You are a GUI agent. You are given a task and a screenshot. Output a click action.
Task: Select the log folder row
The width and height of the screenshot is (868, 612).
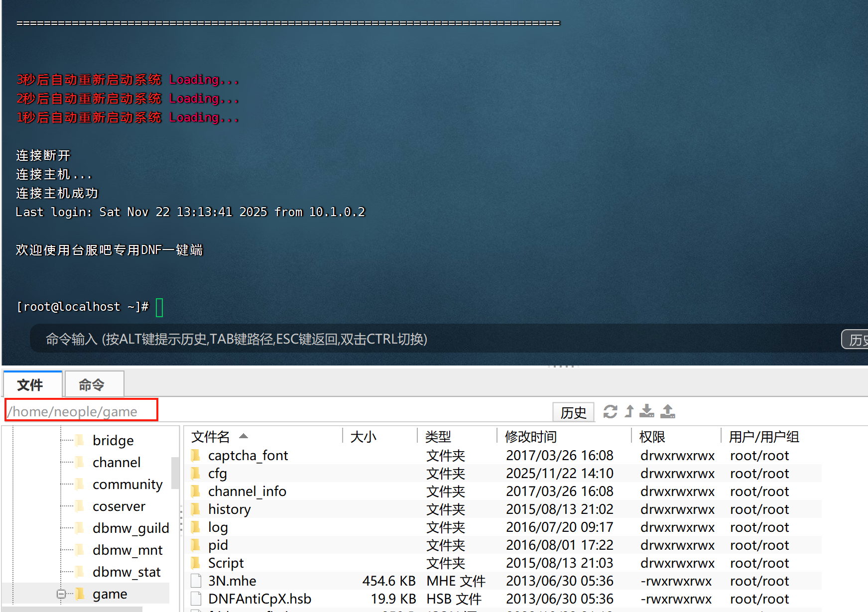503,527
